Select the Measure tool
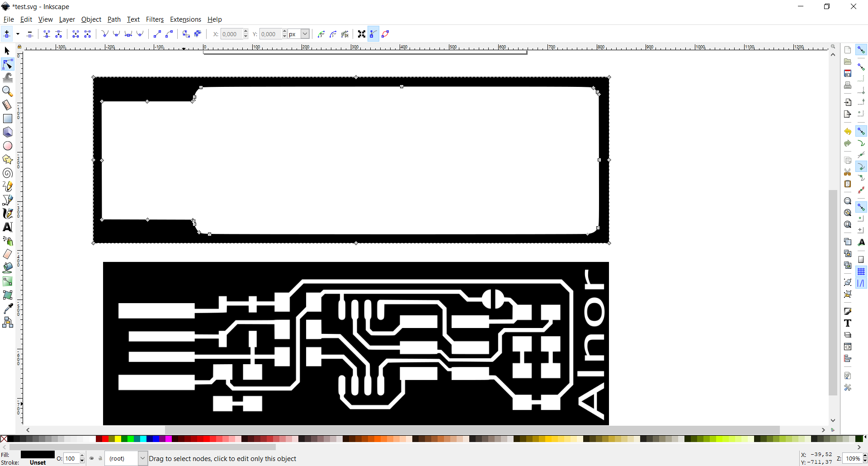 pyautogui.click(x=8, y=105)
